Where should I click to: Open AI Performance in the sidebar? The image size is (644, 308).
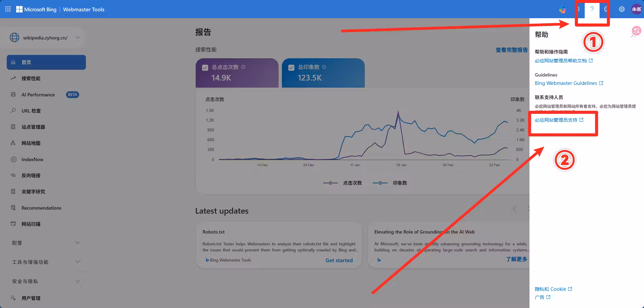click(x=46, y=94)
